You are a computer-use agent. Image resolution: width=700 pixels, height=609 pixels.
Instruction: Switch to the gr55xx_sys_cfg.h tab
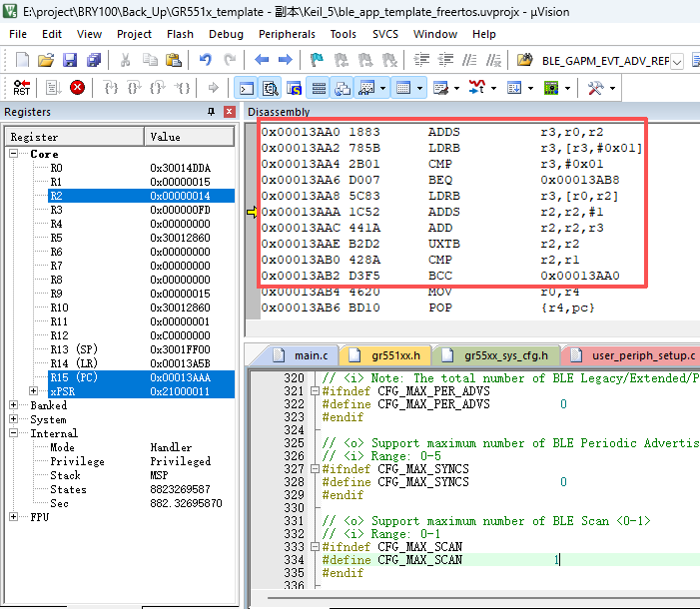coord(503,355)
